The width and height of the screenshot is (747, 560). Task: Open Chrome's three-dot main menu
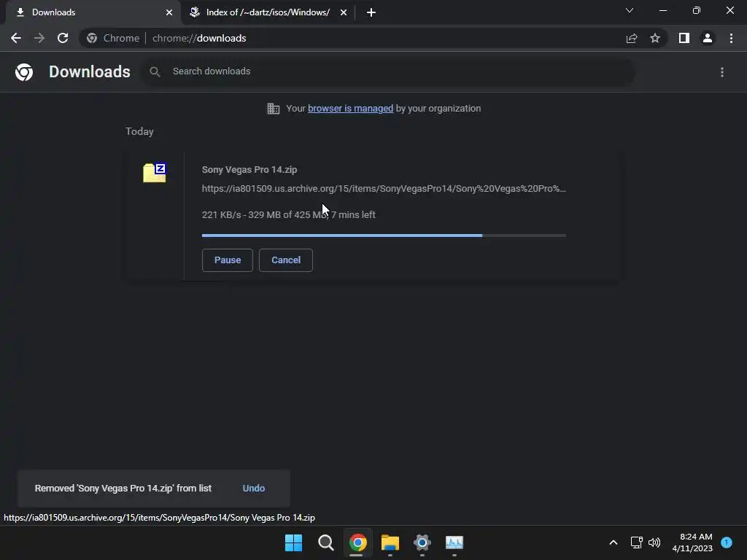point(731,38)
